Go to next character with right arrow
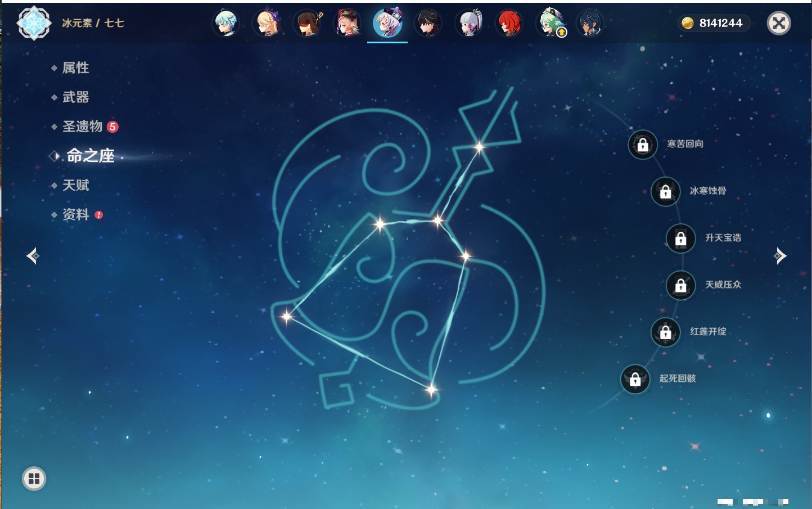Image resolution: width=812 pixels, height=509 pixels. [x=779, y=256]
